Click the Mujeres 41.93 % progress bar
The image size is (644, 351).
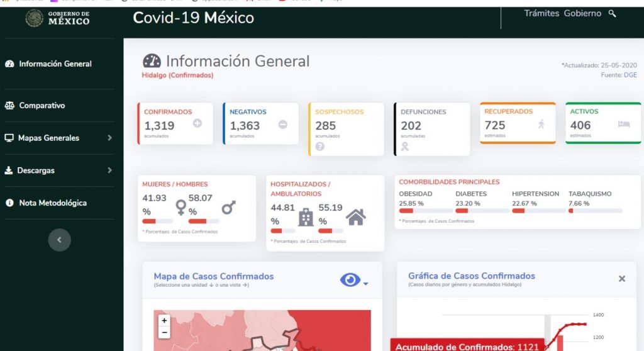(158, 221)
